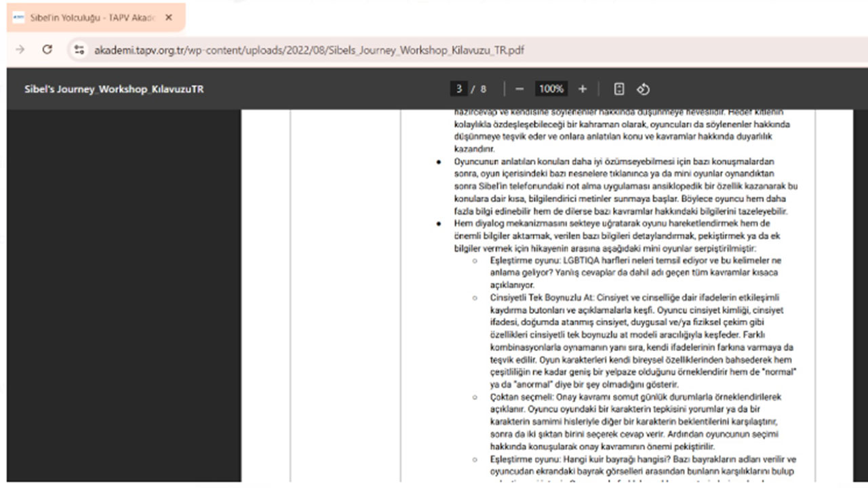Click the 'Çoktan seçmeli' bullet text
This screenshot has height=488, width=868.
pyautogui.click(x=521, y=397)
